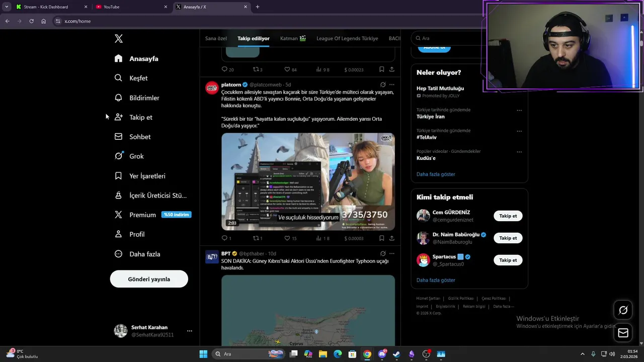Follow Cem GÜRDENİZ

click(508, 216)
